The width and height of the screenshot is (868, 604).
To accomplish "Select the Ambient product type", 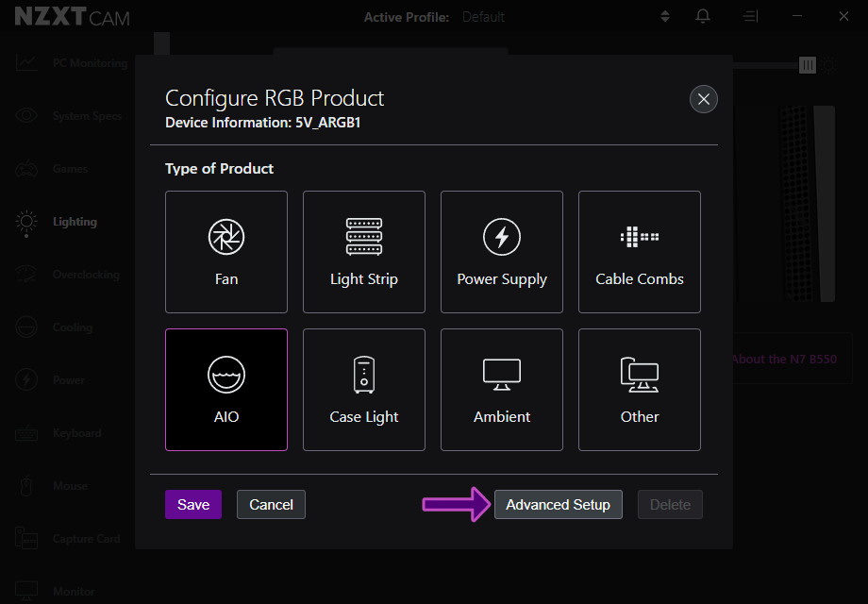I will [502, 390].
